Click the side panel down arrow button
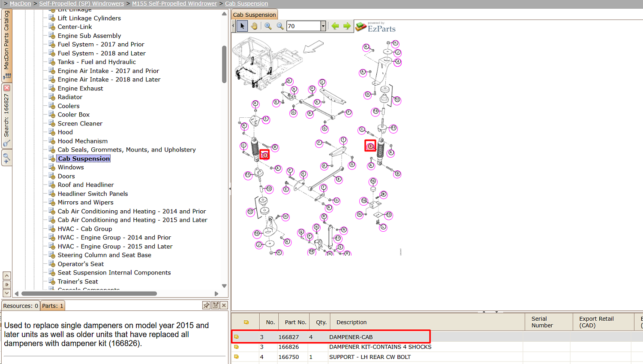This screenshot has width=643, height=364. coord(6,293)
